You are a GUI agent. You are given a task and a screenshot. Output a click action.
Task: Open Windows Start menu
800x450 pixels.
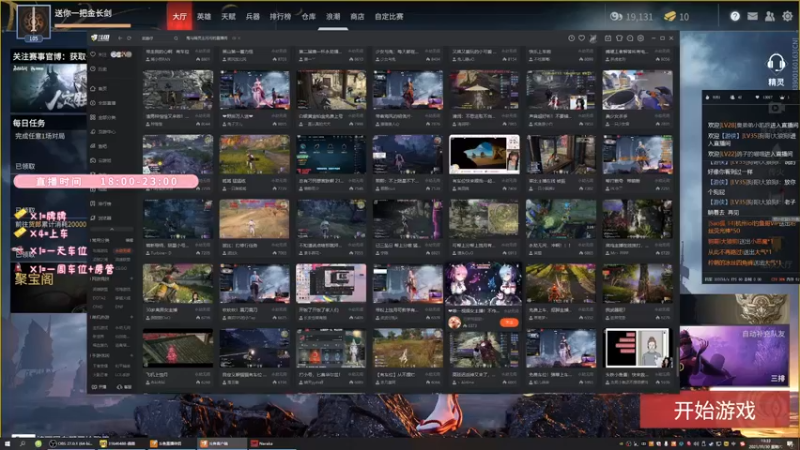pyautogui.click(x=7, y=444)
